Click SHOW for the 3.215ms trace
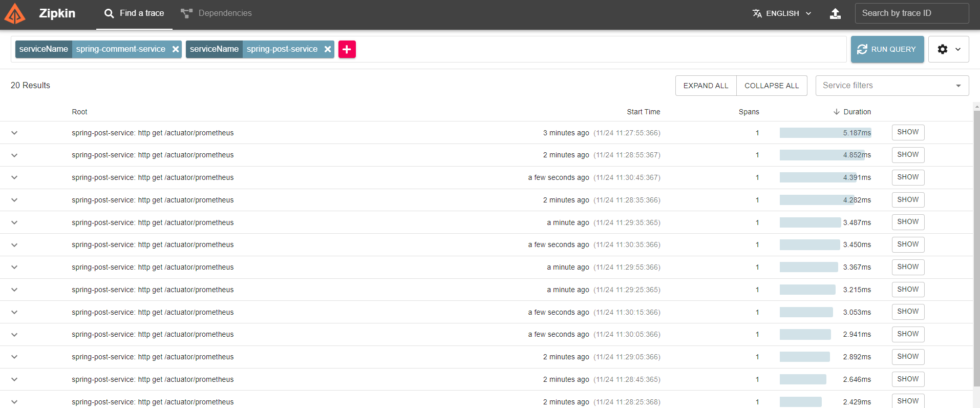This screenshot has width=980, height=408. [x=908, y=290]
